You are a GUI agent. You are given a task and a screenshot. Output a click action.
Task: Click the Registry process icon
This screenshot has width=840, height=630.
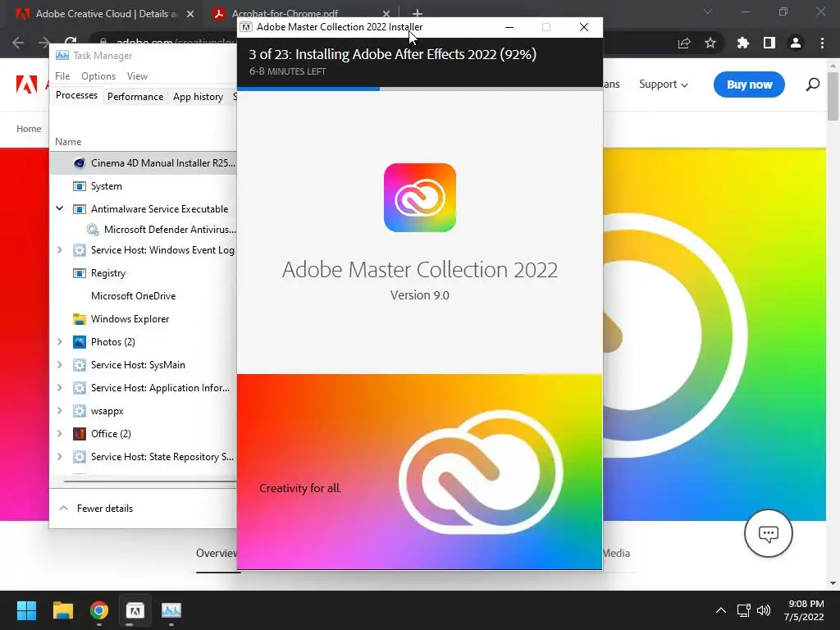click(x=80, y=272)
